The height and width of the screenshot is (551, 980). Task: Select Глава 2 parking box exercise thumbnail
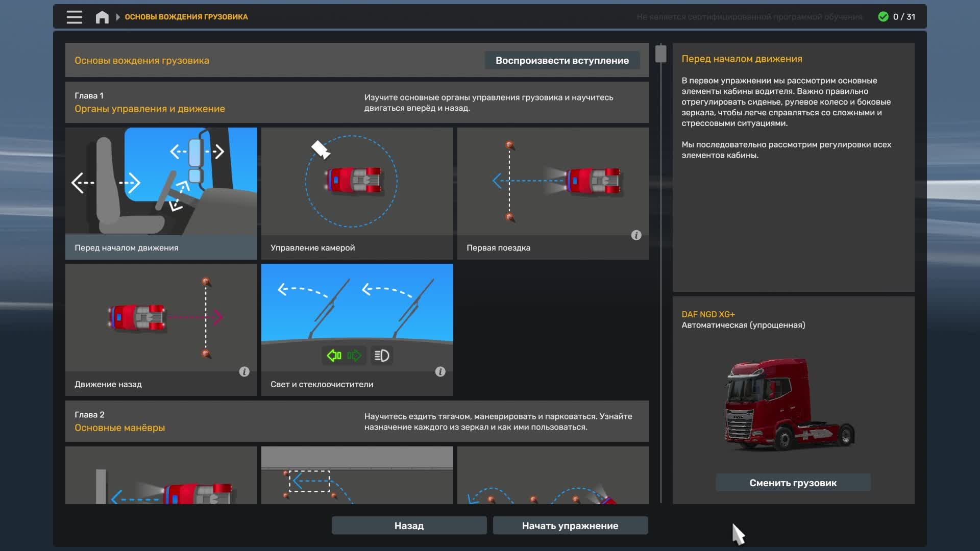pos(357,475)
